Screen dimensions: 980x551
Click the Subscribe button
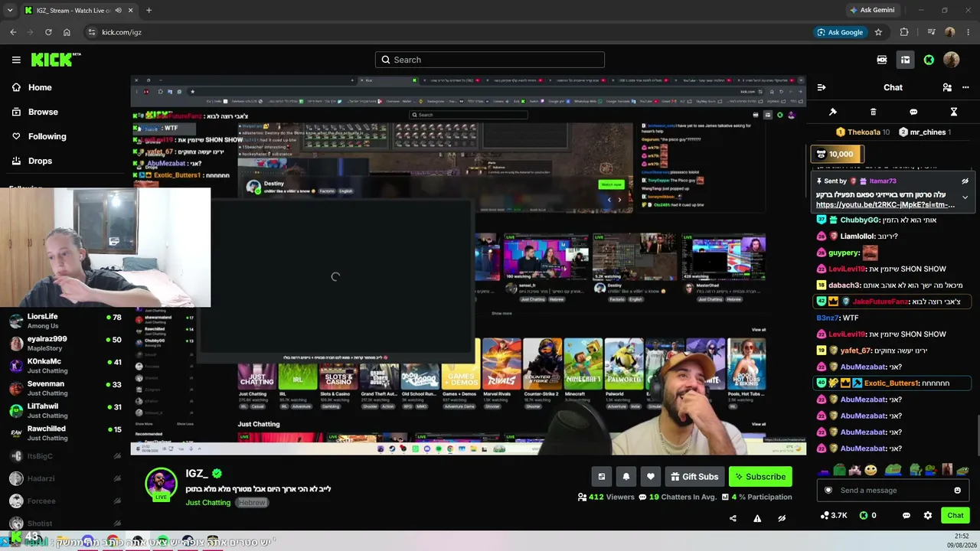(x=760, y=477)
